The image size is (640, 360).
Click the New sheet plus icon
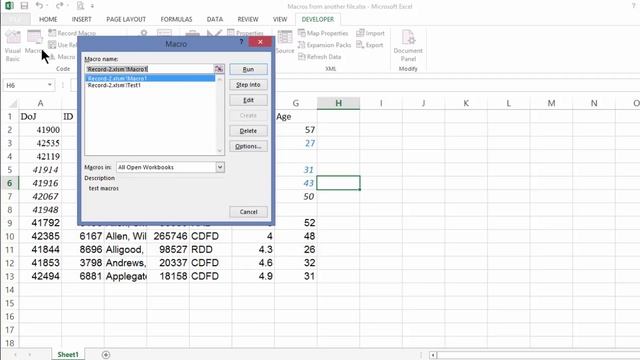106,355
